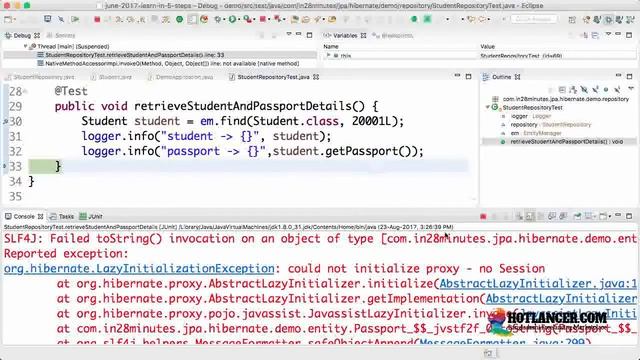Toggle Sort in Outline toolbar
640x360 pixels.
[573, 89]
